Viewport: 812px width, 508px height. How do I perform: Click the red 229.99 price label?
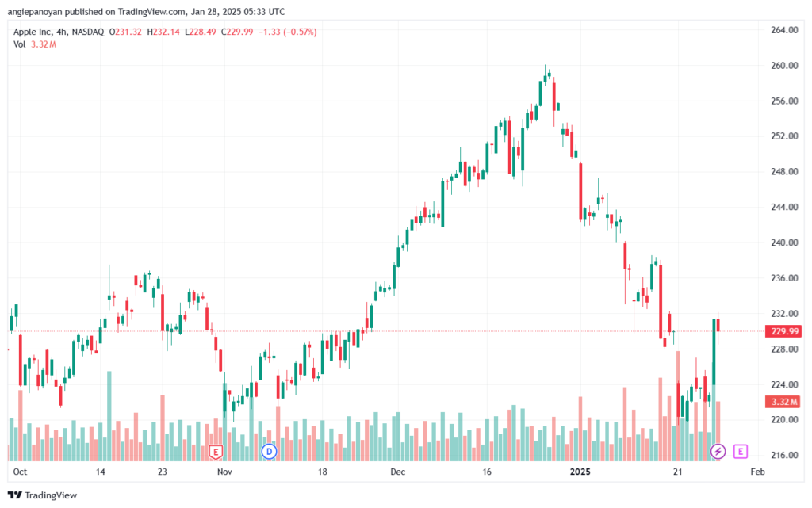point(784,331)
